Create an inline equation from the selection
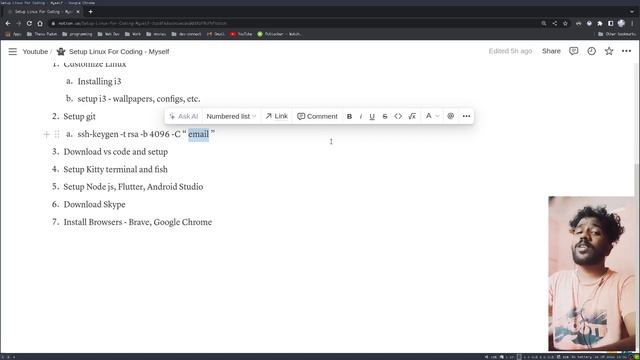Viewport: 640px width, 360px height. click(x=412, y=116)
